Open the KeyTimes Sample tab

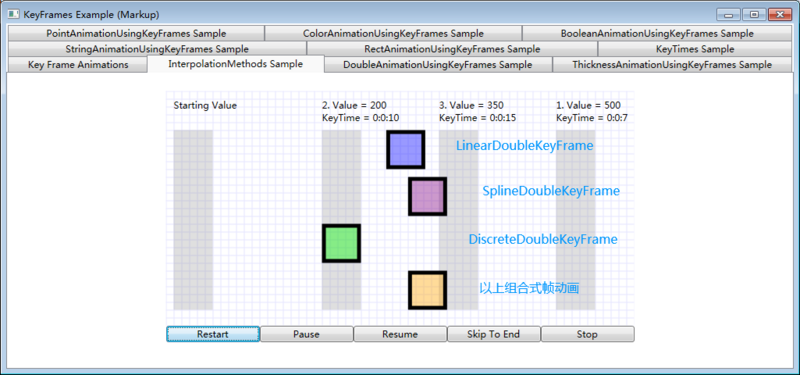point(694,49)
